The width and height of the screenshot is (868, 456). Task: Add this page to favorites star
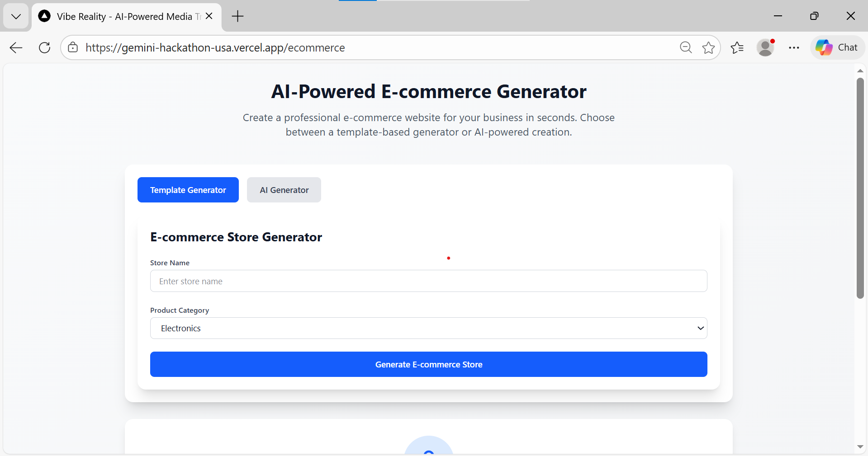tap(708, 47)
